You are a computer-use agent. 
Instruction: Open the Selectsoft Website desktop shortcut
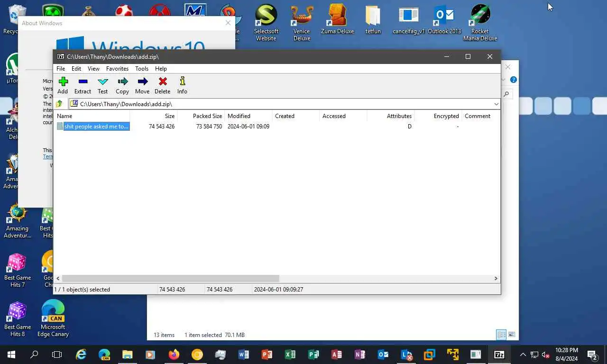point(266,23)
